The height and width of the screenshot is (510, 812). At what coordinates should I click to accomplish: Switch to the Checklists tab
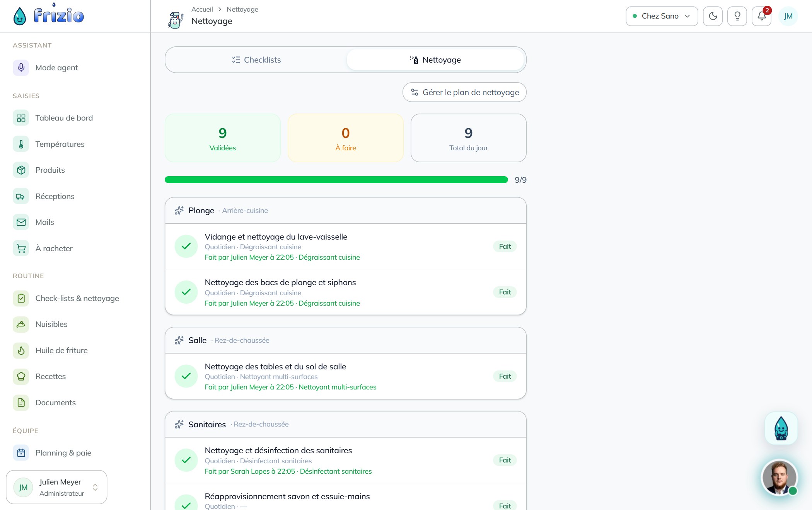coord(256,60)
